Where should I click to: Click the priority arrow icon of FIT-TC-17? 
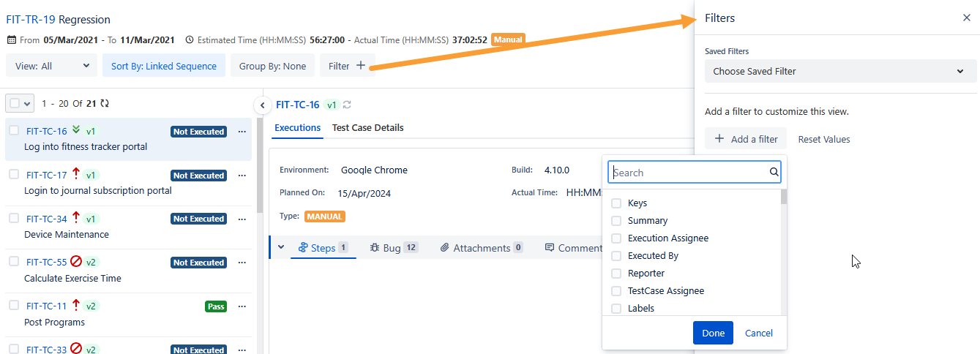(x=76, y=174)
